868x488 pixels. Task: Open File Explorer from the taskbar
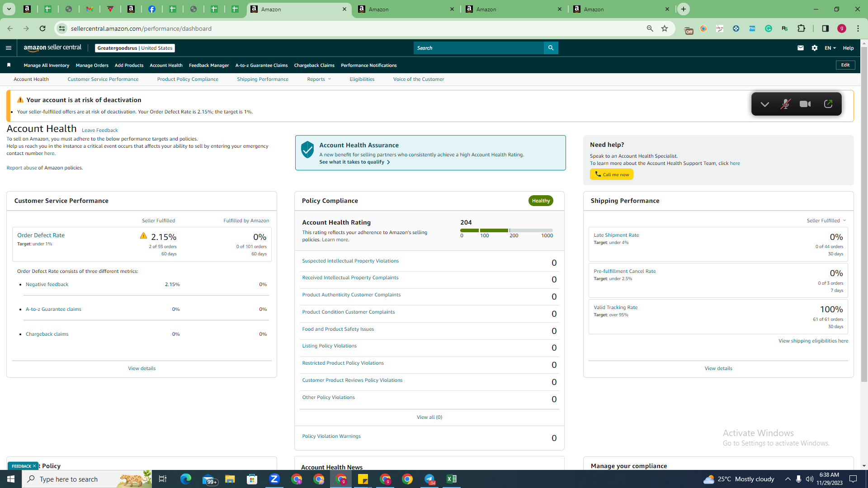[x=230, y=479]
